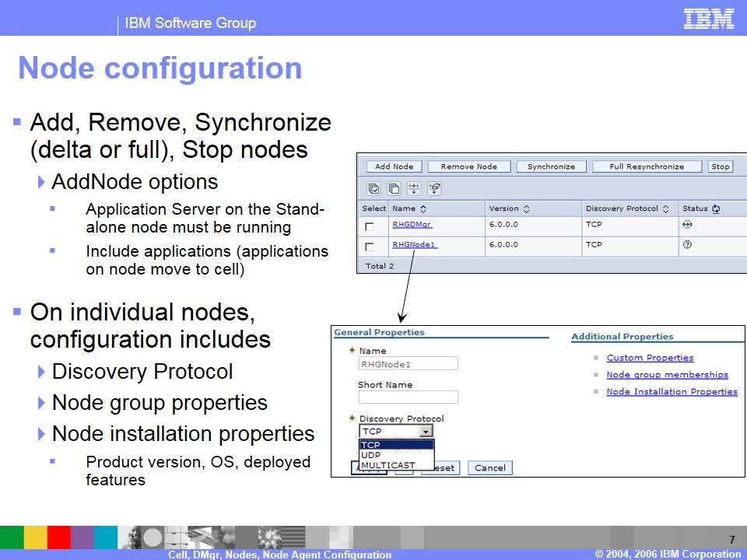Choose TCP in the protocol list

pyautogui.click(x=396, y=445)
